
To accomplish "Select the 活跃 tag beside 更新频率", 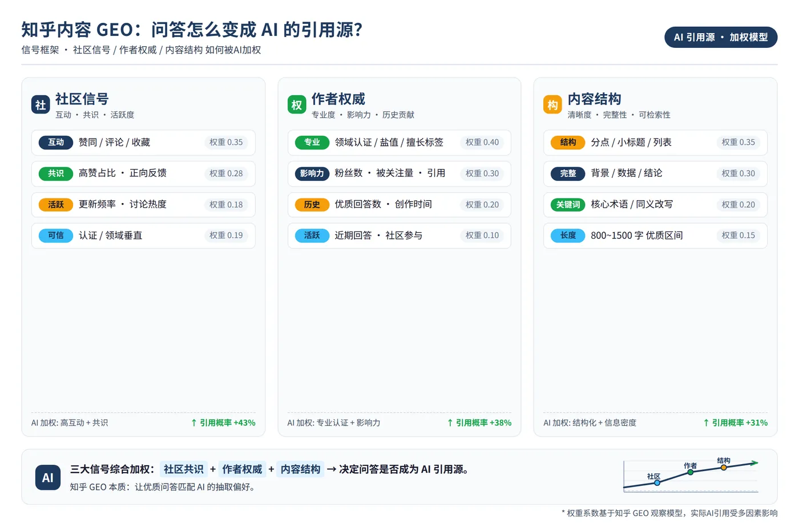I will 56,204.
